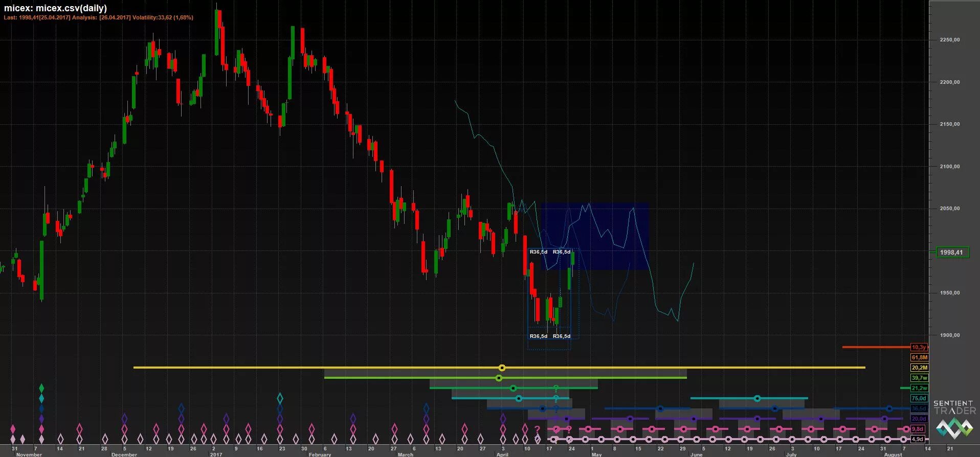Viewport: 980px width, 457px height.
Task: Click the purple diamond marker above April 3
Action: [503, 419]
